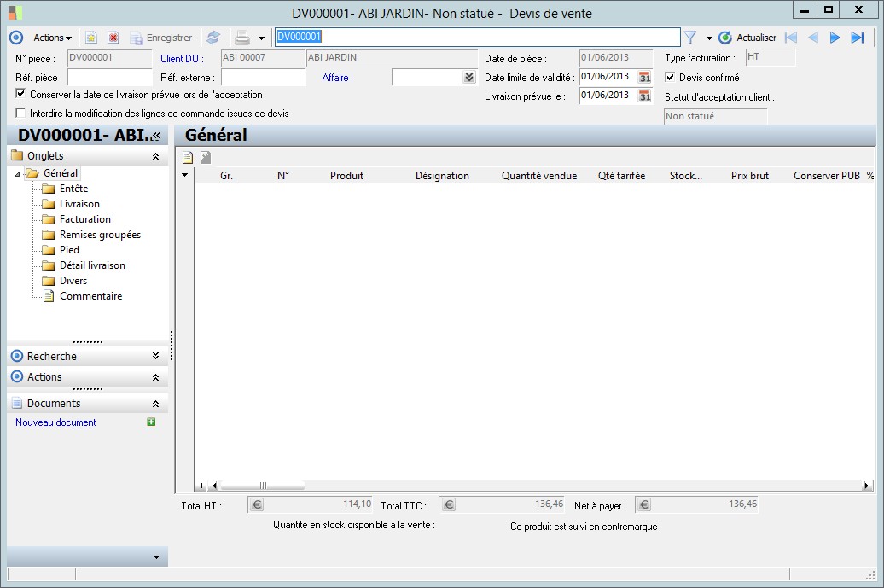This screenshot has width=884, height=588.
Task: Click the filter funnel icon
Action: click(690, 38)
